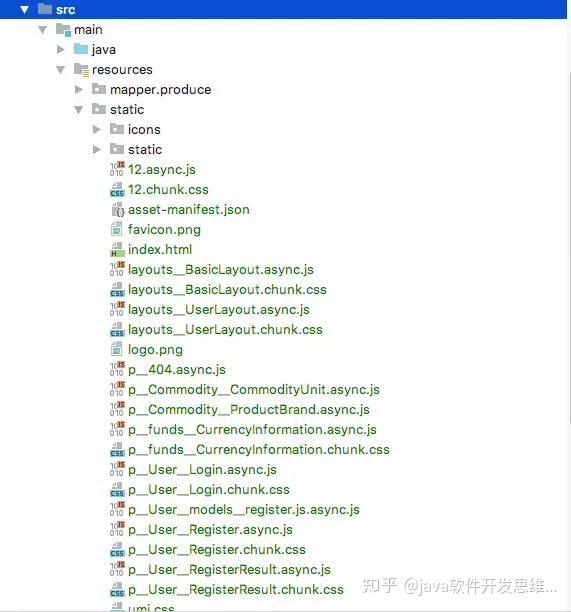571x612 pixels.
Task: Expand the icons folder arrow
Action: pos(96,129)
